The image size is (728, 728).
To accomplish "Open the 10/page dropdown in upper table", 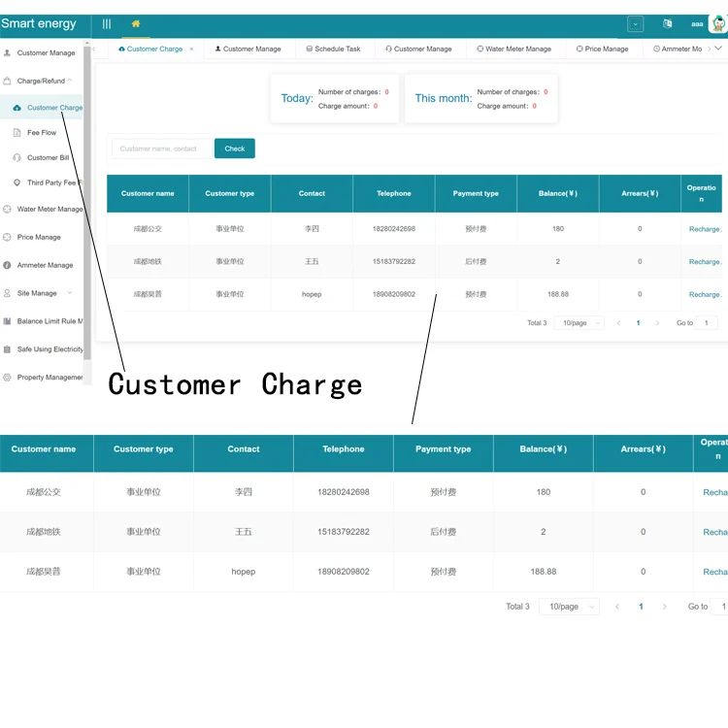I will pyautogui.click(x=579, y=322).
